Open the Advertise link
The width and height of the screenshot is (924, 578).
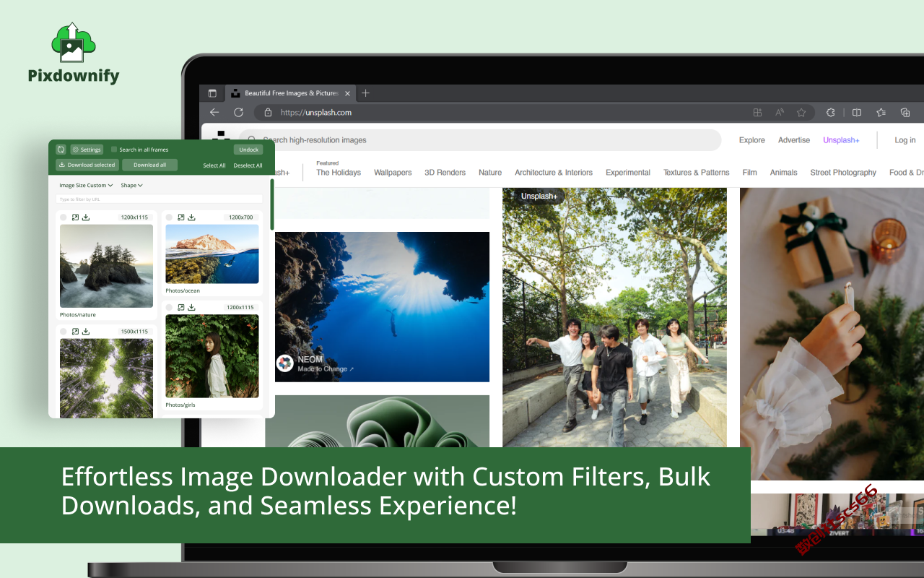tap(794, 140)
